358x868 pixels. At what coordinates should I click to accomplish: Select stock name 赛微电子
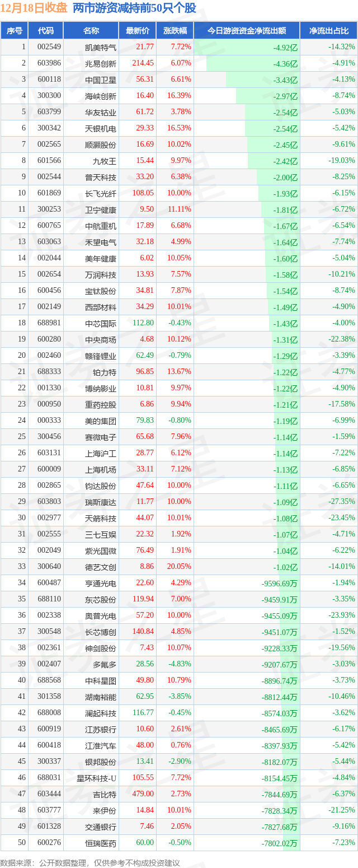coord(101,437)
